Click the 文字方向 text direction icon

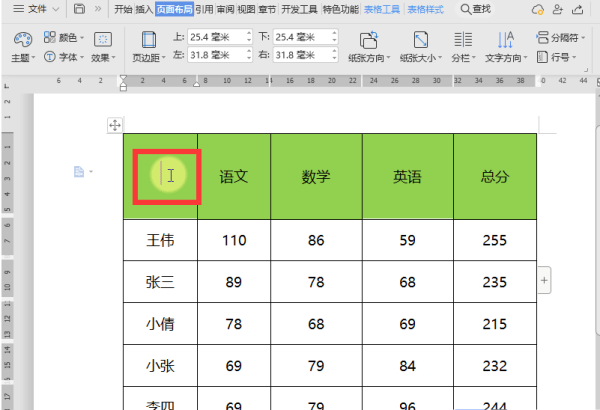tap(505, 40)
